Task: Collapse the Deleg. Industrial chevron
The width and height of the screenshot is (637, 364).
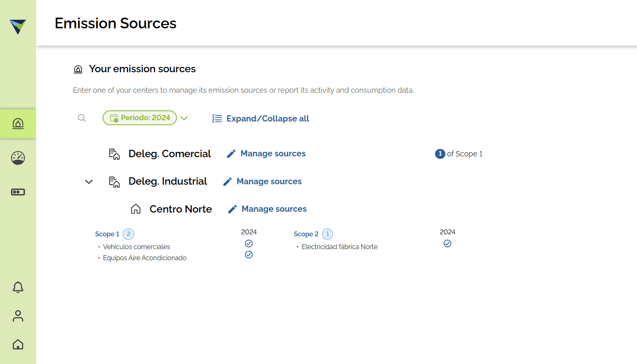Action: [x=89, y=182]
